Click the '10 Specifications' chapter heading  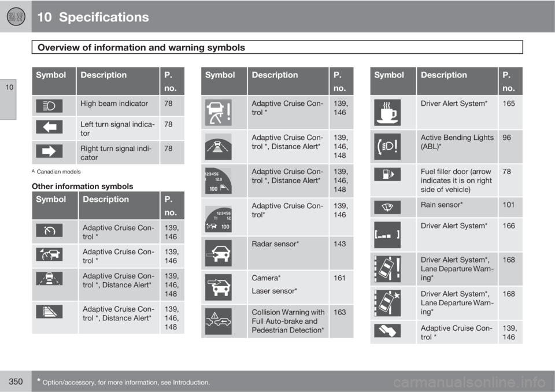[x=93, y=17]
